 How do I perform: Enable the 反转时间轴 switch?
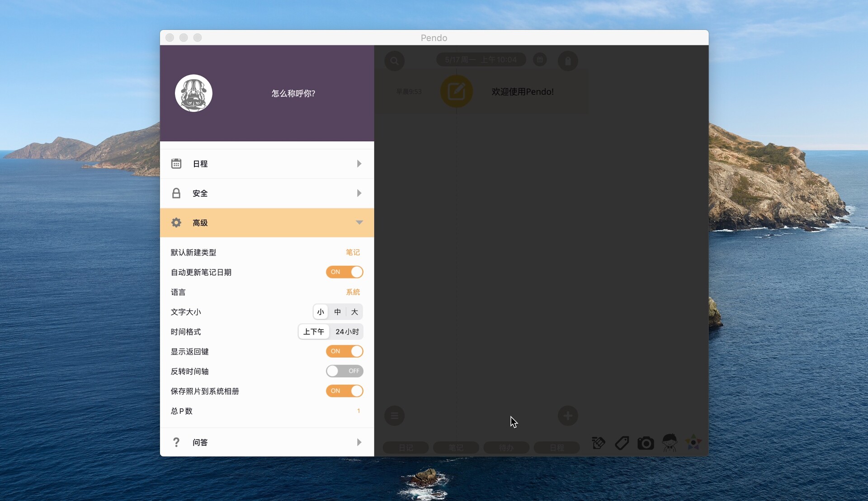344,371
